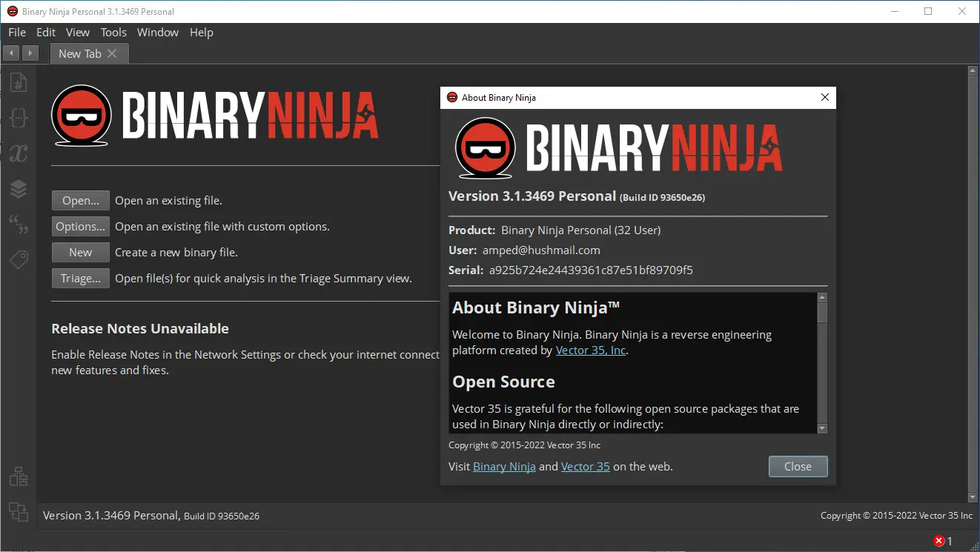Click the large Binary Ninja logo on main page
This screenshot has height=552, width=980.
tap(215, 116)
